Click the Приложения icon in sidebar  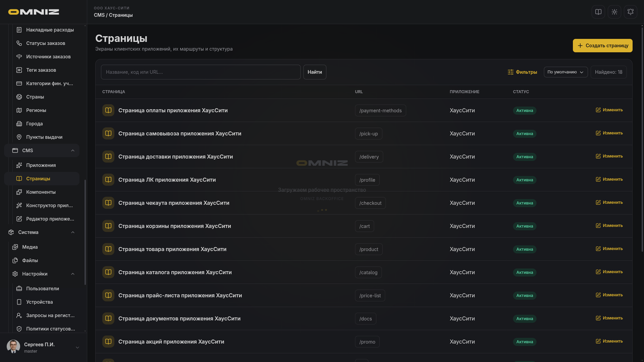click(19, 165)
